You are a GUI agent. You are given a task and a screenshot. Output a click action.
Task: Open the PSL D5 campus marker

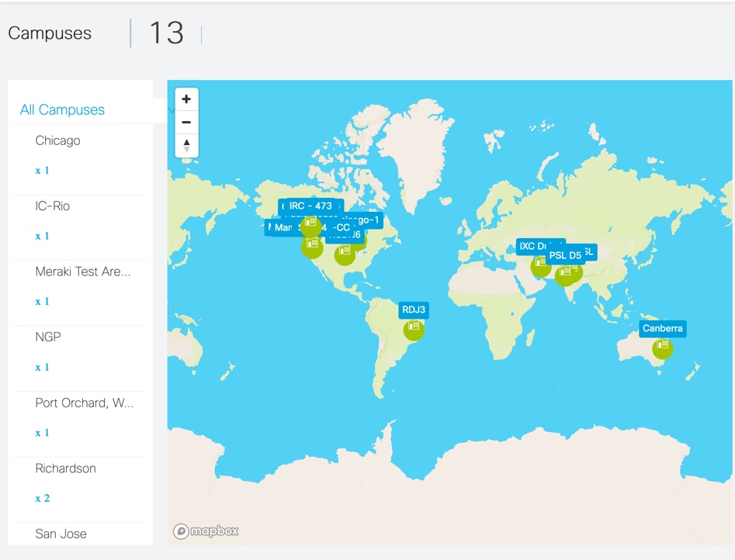pyautogui.click(x=569, y=273)
